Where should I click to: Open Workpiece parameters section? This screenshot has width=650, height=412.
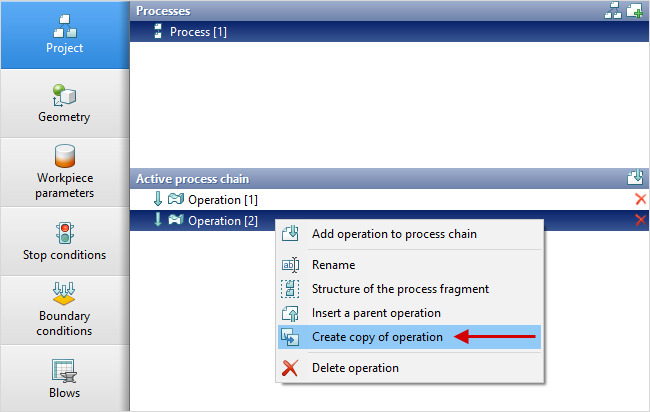pyautogui.click(x=65, y=172)
